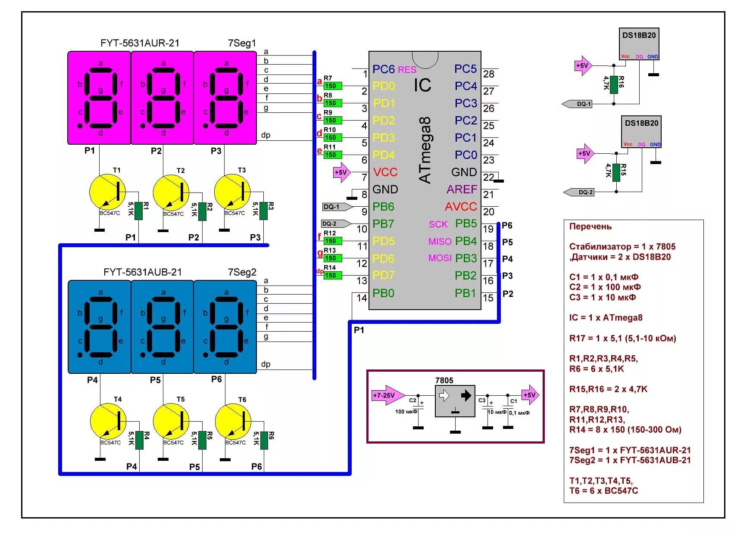Image resolution: width=756 pixels, height=534 pixels.
Task: Click the PB5 pin label
Action: tap(466, 224)
